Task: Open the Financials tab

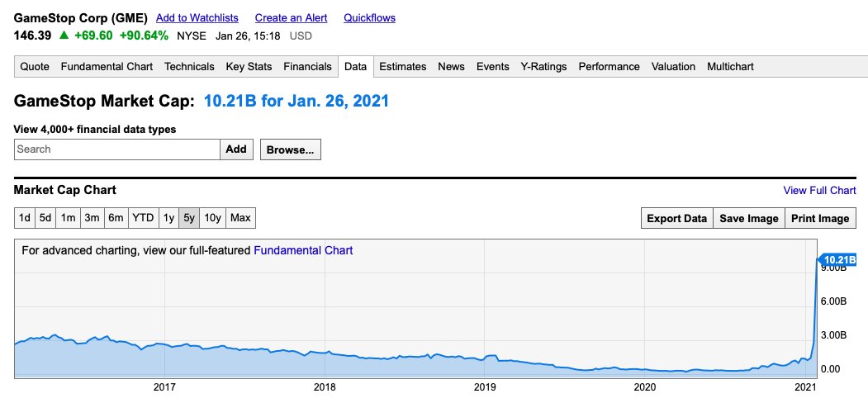Action: 308,66
